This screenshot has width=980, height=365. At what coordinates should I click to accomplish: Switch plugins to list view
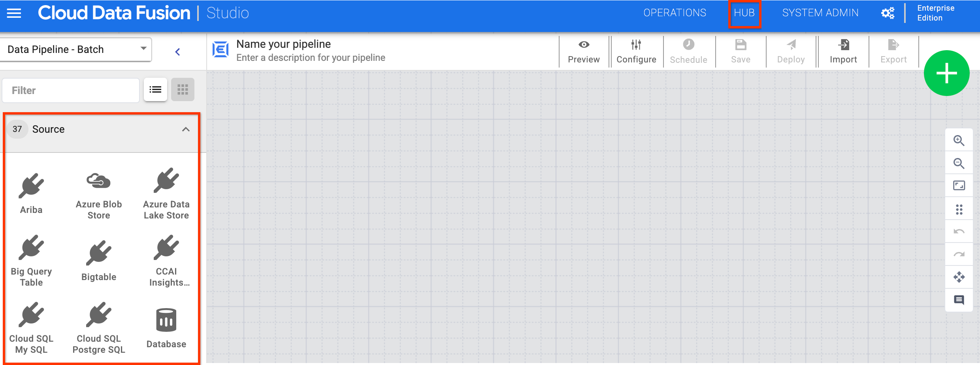[x=155, y=90]
